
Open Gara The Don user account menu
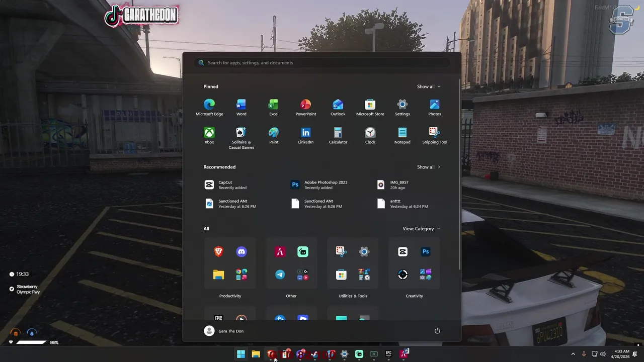pyautogui.click(x=224, y=331)
